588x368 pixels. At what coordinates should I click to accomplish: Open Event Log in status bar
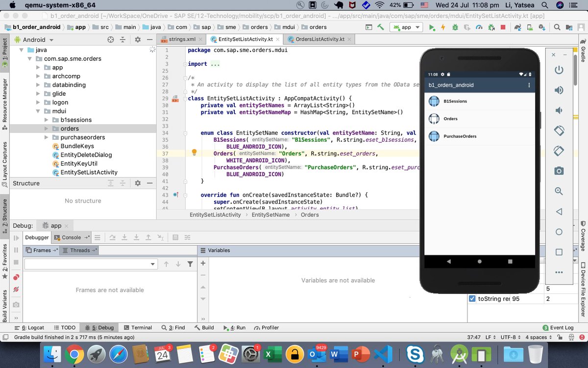pyautogui.click(x=558, y=328)
